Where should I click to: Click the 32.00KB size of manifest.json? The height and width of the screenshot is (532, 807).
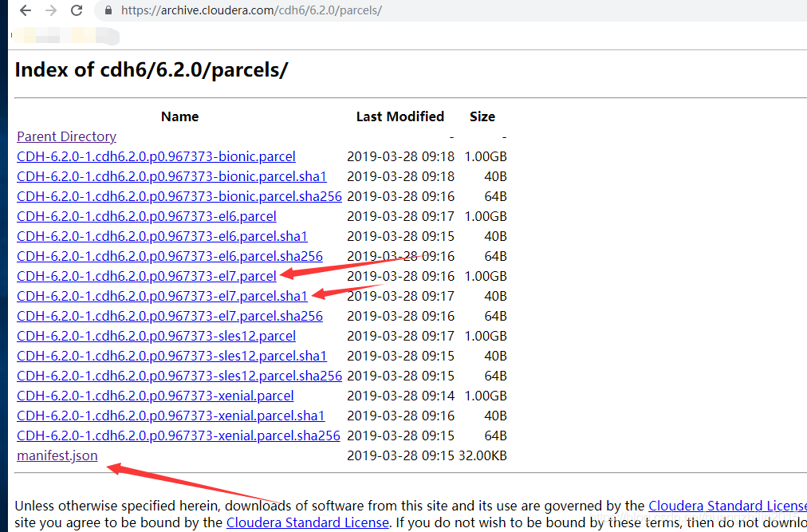coord(482,455)
